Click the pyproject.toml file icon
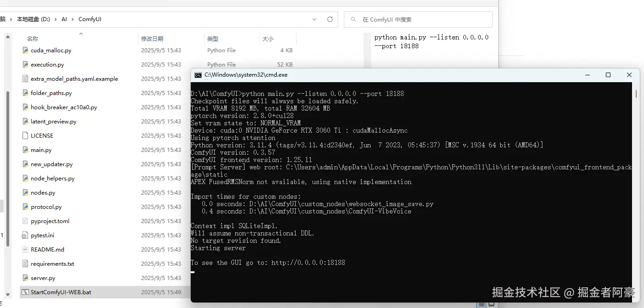644x308 pixels. click(x=26, y=221)
